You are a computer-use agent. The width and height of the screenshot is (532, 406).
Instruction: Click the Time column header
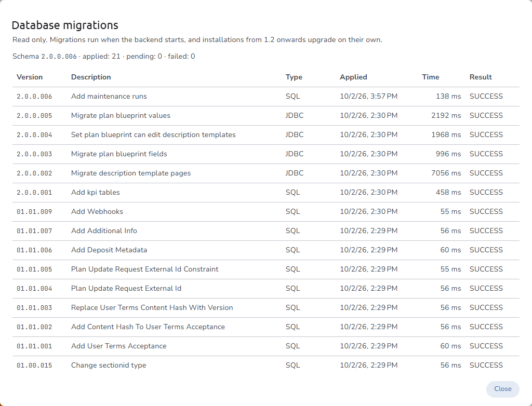point(431,77)
